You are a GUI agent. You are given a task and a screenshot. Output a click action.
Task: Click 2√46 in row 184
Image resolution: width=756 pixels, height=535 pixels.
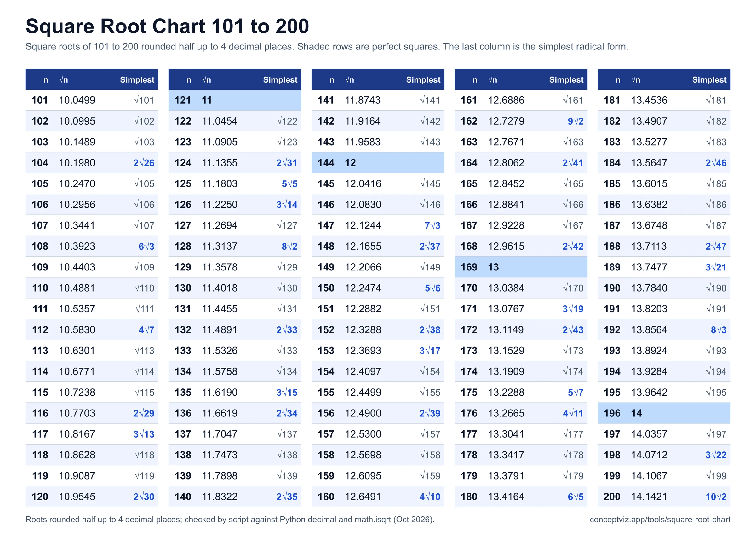[716, 163]
